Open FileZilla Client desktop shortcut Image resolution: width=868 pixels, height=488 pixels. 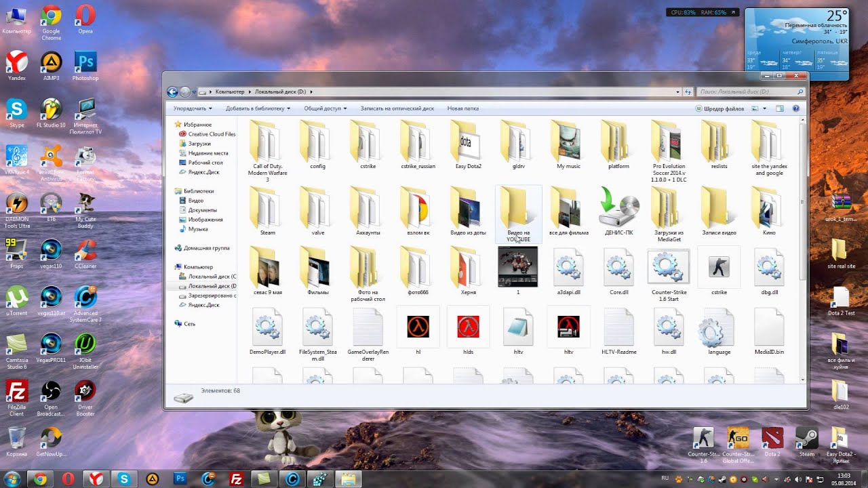tap(16, 399)
